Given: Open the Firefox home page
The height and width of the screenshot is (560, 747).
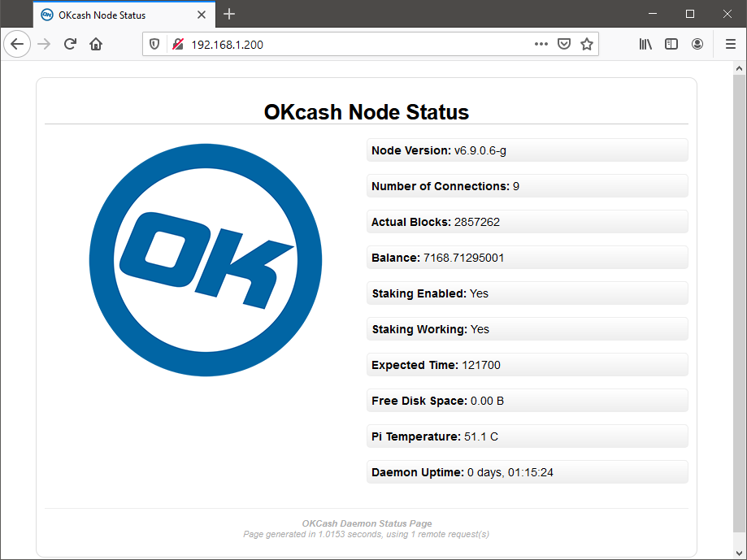Looking at the screenshot, I should [96, 44].
